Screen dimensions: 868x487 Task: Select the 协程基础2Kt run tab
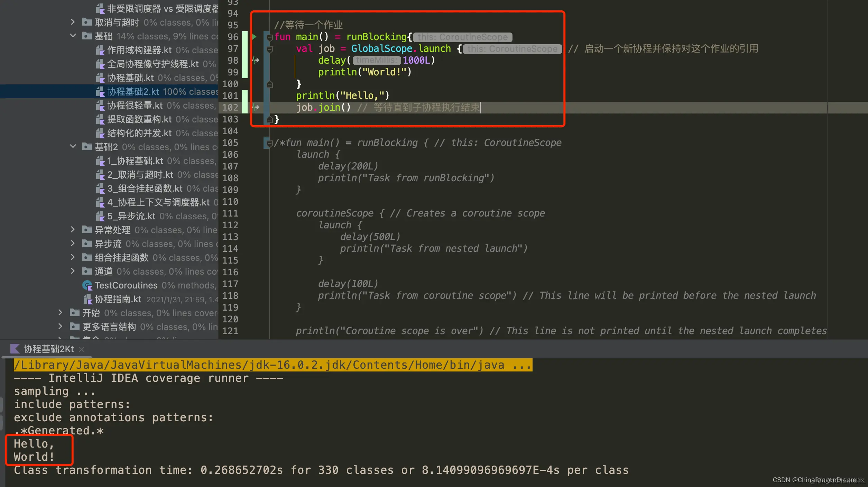point(48,349)
